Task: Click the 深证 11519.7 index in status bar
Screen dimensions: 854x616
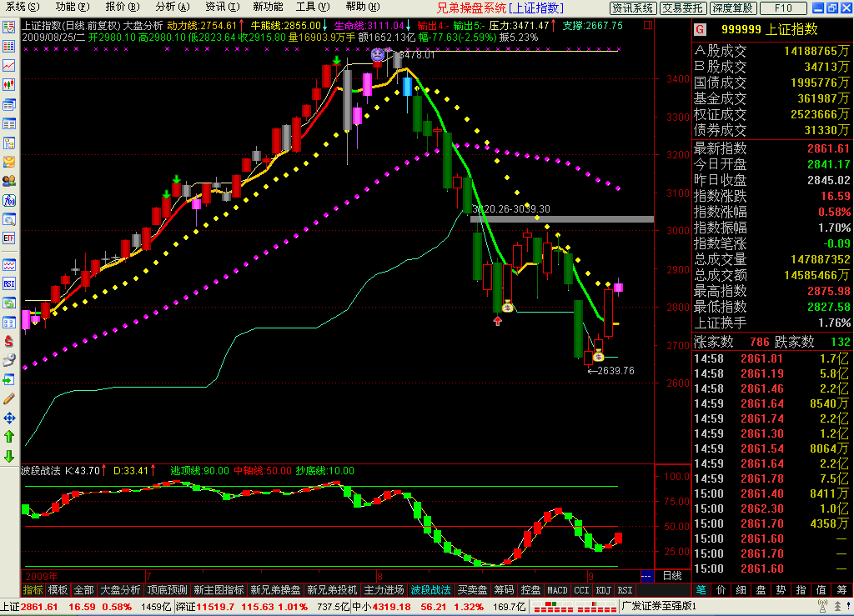Action: (x=205, y=607)
